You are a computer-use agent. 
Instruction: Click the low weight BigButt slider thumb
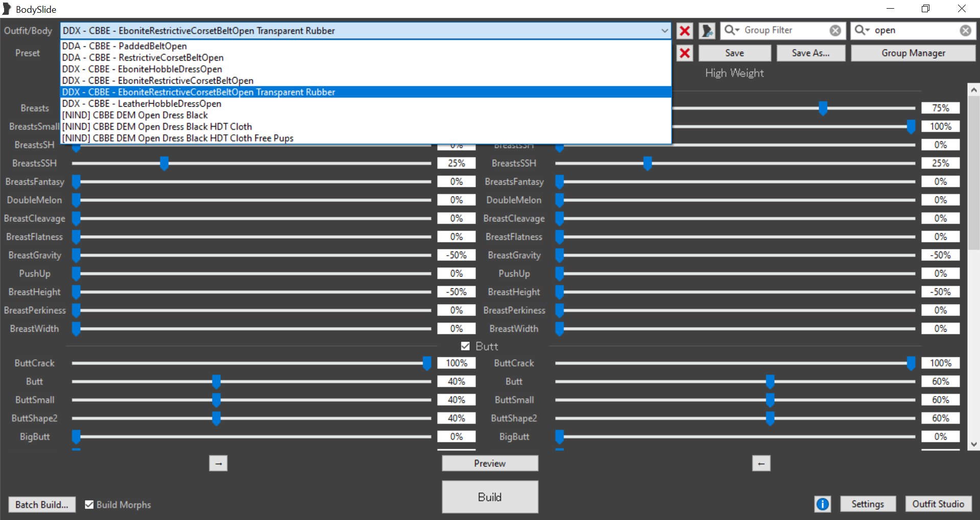point(76,437)
